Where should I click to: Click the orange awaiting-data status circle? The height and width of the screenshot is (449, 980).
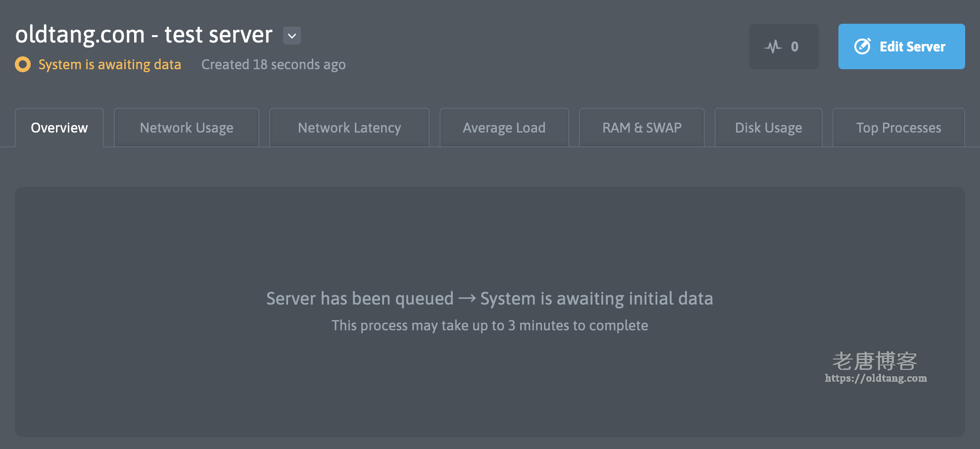[23, 64]
